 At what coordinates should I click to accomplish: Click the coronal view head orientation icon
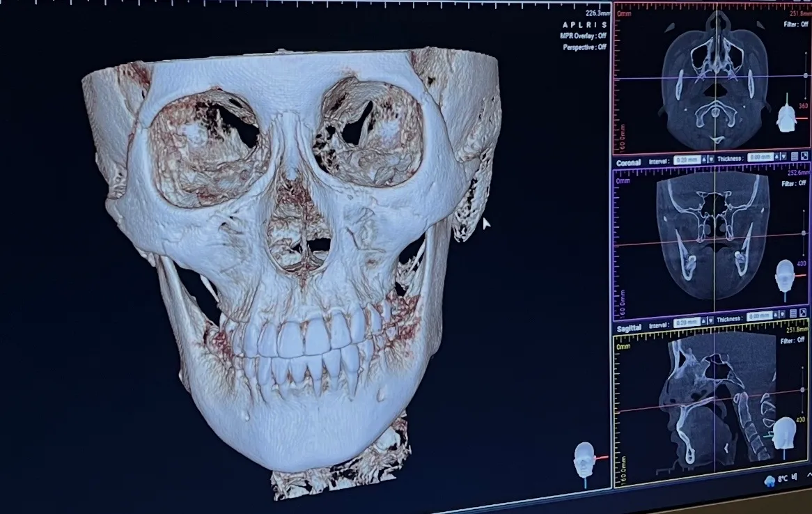click(785, 277)
